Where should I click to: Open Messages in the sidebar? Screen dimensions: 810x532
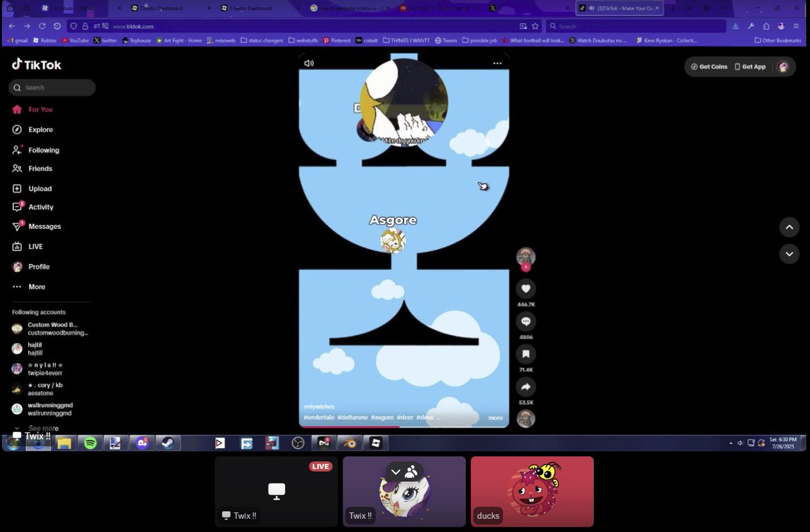[x=36, y=227]
